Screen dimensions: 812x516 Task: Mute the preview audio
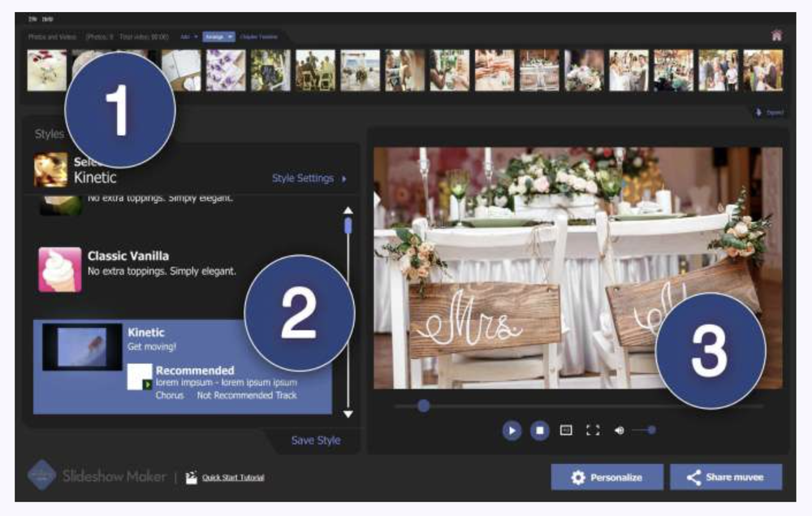pos(620,430)
